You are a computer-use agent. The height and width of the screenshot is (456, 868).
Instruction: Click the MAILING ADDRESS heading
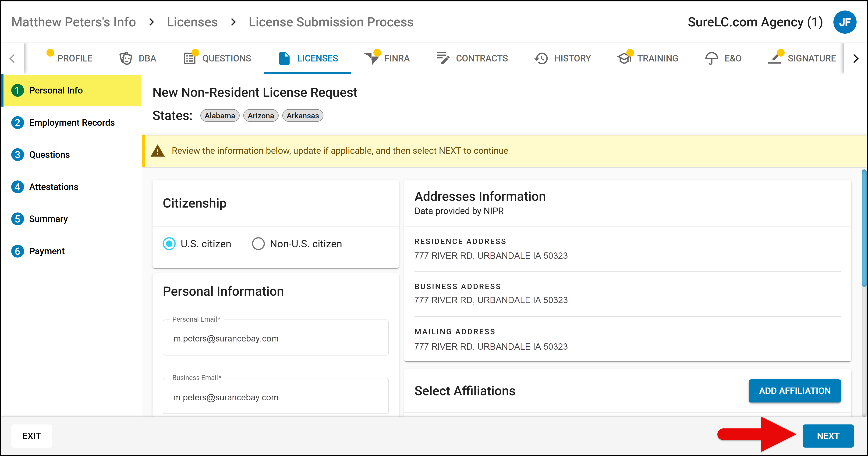tap(455, 332)
